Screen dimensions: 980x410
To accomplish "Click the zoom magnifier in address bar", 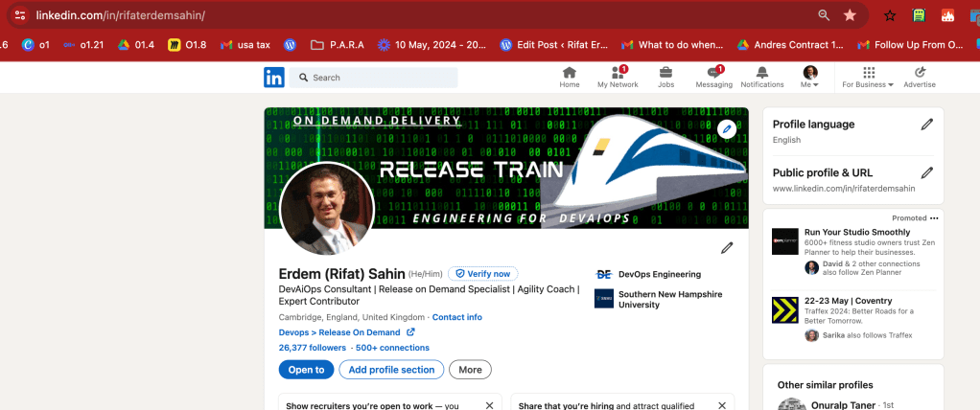I will (824, 15).
